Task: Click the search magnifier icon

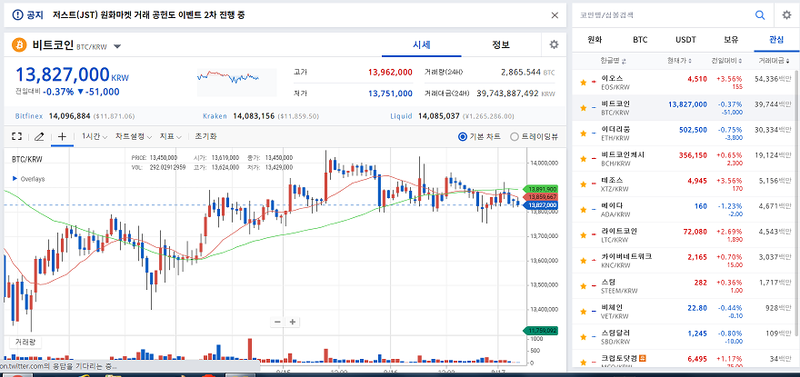Action: 760,15
